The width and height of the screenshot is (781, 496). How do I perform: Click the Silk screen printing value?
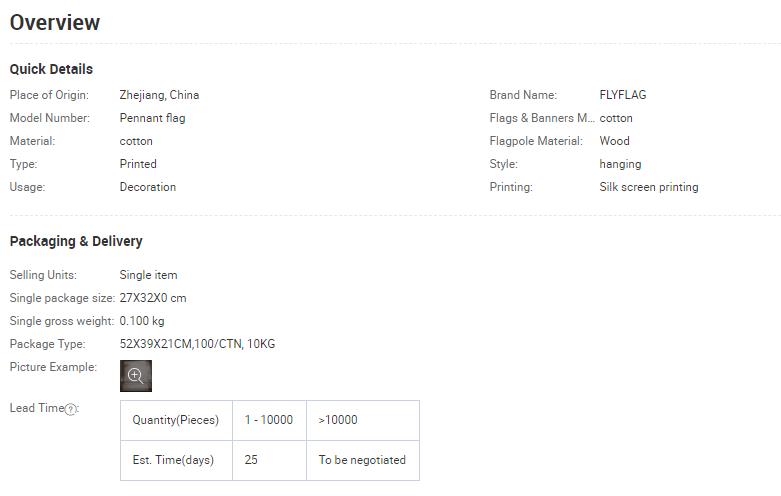[648, 187]
